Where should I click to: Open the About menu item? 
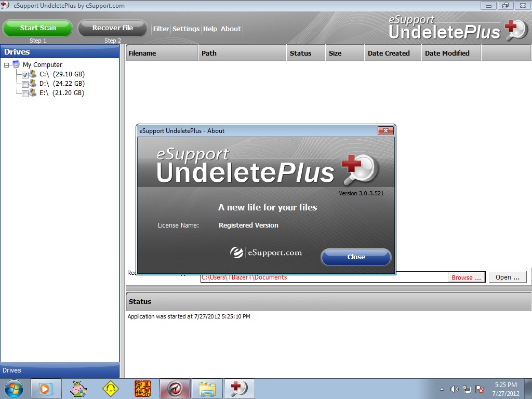[x=231, y=29]
